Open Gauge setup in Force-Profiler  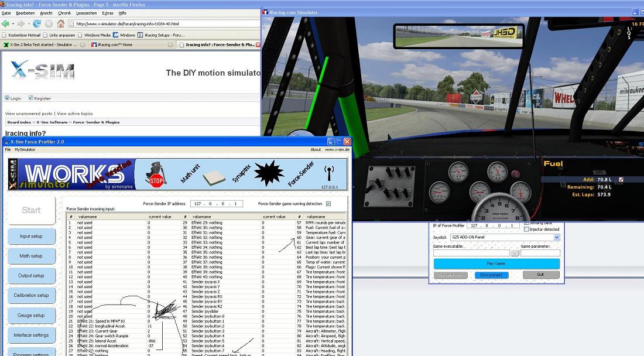(31, 316)
